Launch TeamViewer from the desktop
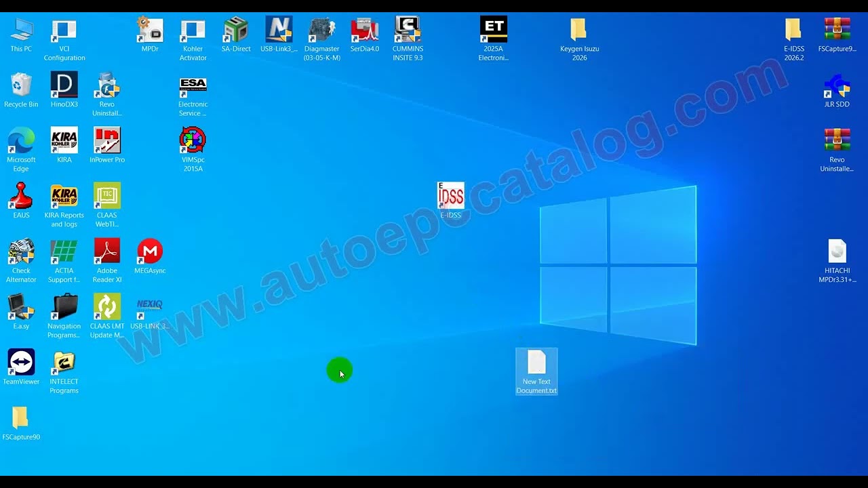 pos(21,367)
